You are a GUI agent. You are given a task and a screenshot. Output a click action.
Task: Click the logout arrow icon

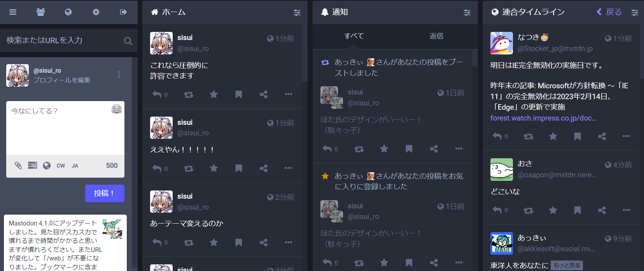pos(123,12)
